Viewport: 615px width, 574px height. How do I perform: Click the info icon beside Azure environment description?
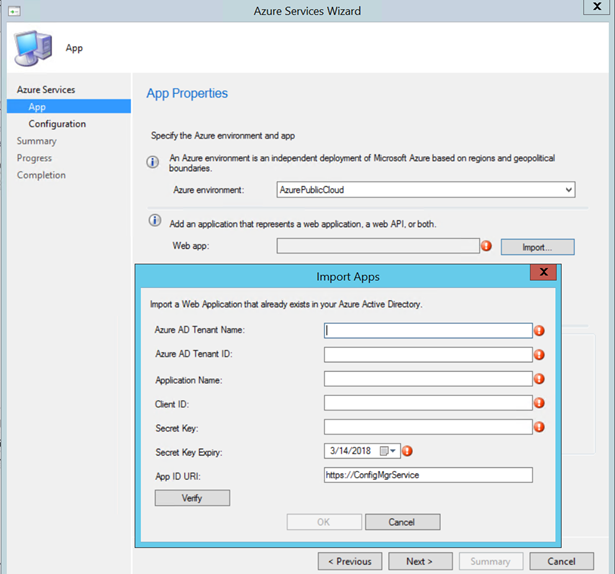point(153,162)
